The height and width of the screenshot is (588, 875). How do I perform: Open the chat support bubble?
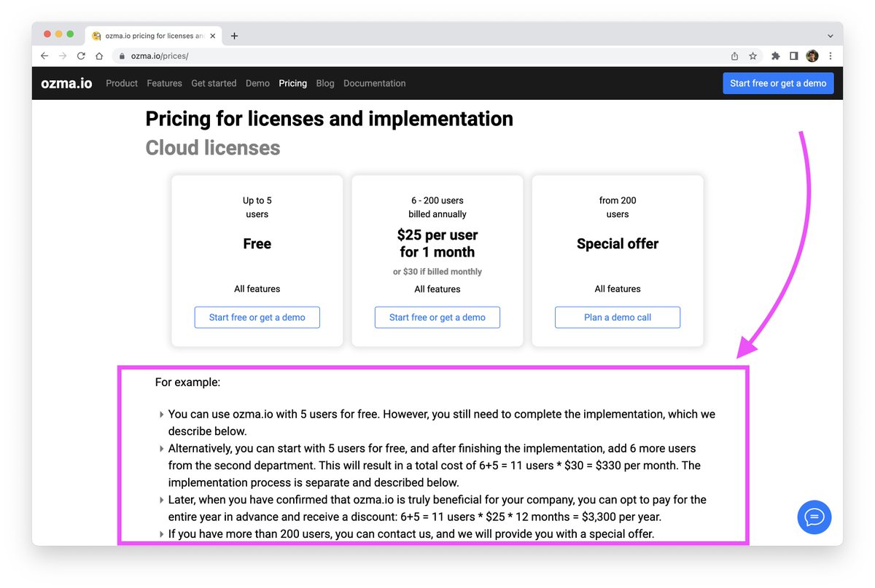(814, 517)
